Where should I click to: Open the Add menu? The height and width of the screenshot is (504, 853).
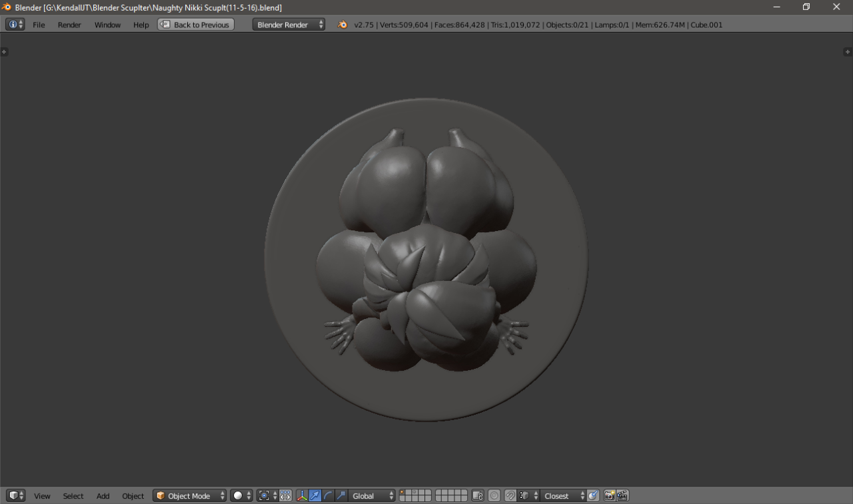(103, 496)
